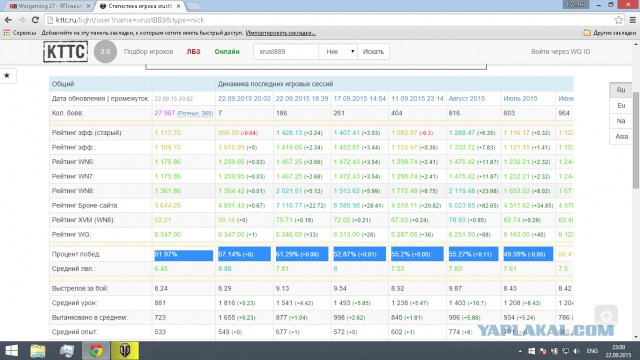This screenshot has height=360, width=640.
Task: Click the player name search field
Action: pyautogui.click(x=286, y=52)
